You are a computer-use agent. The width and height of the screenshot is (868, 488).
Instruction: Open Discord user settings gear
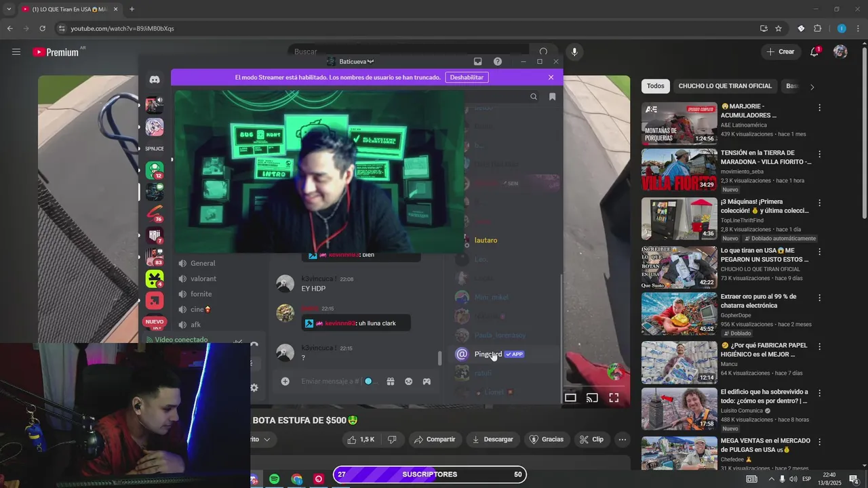(254, 388)
